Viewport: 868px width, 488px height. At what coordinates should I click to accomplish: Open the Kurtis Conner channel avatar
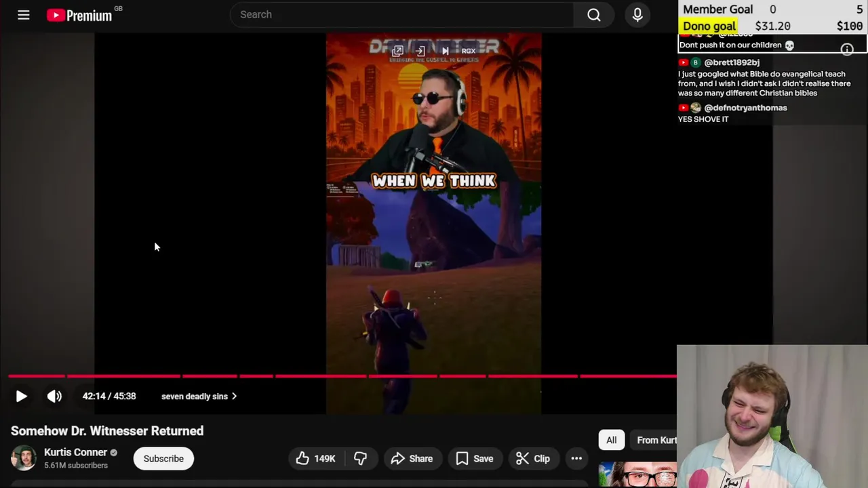point(24,458)
